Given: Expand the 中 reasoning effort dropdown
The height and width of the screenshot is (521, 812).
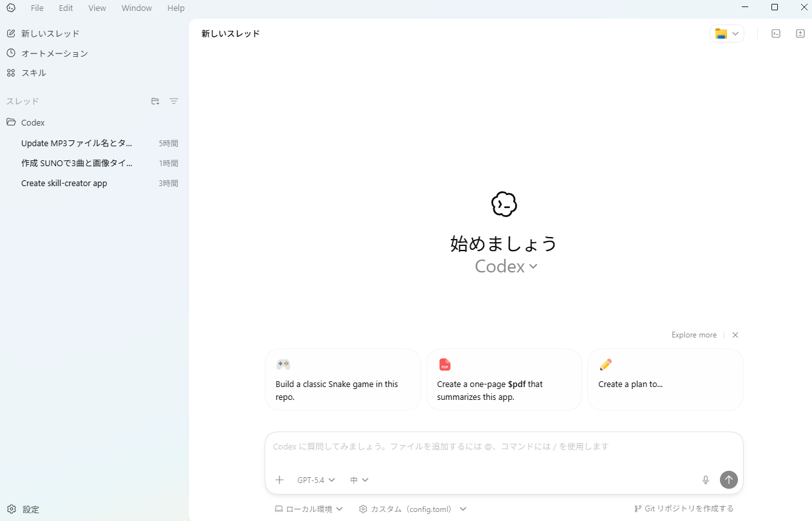Looking at the screenshot, I should click(359, 480).
